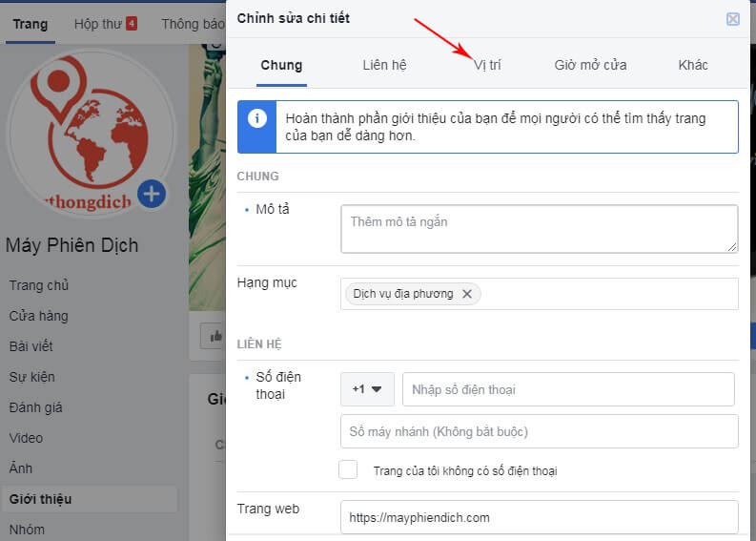Click the Số điện thoại field label
756x541 pixels.
278,385
